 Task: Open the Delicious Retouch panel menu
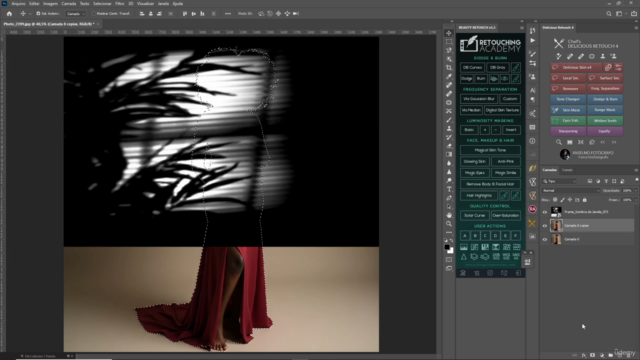pyautogui.click(x=636, y=28)
